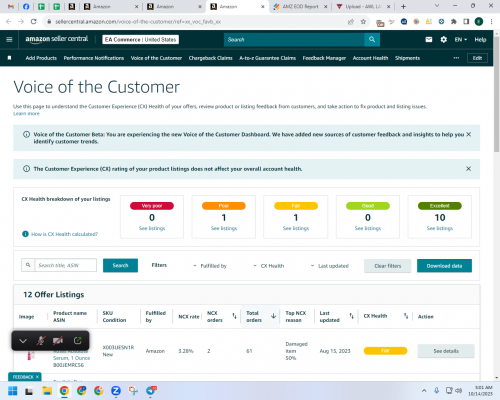Expand the Fulfilled by filter dropdown
The width and height of the screenshot is (500, 400).
coord(210,266)
